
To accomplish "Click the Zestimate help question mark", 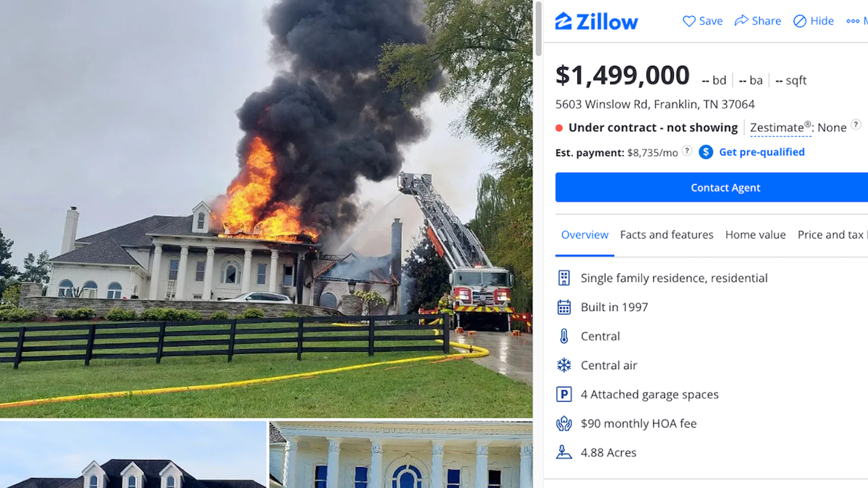I will [x=856, y=125].
